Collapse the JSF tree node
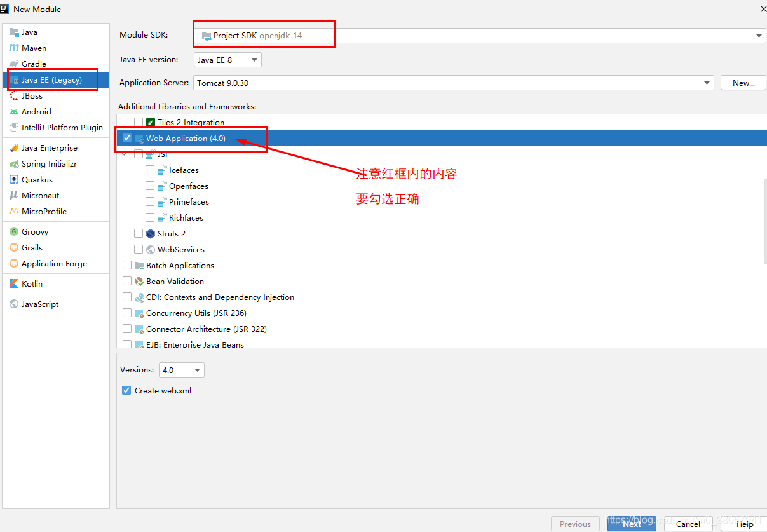The image size is (767, 532). 125,154
